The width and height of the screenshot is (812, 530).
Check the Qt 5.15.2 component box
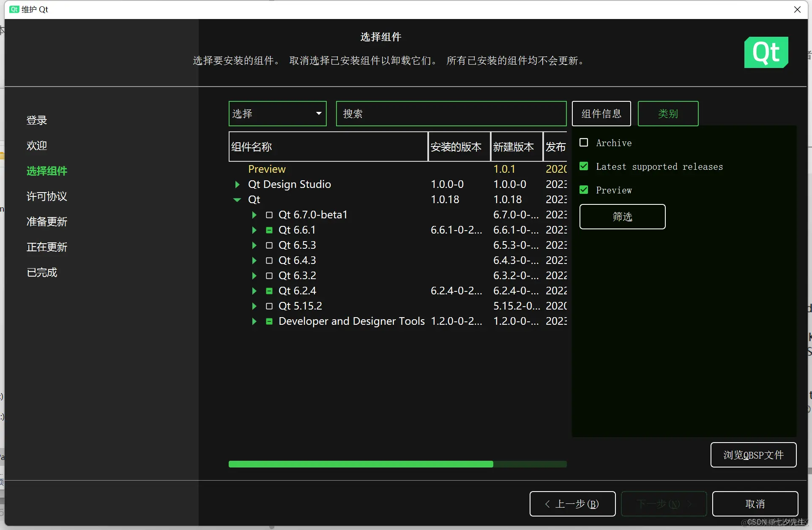coord(269,306)
